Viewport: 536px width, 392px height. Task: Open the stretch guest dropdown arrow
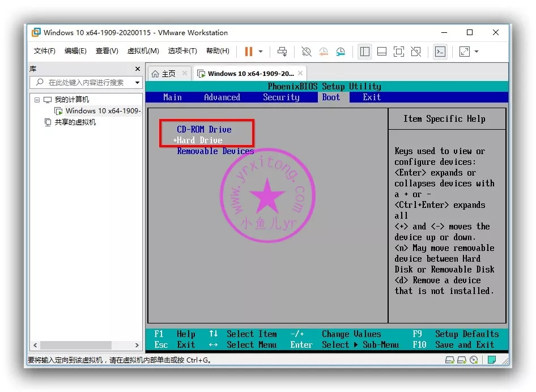coord(477,52)
